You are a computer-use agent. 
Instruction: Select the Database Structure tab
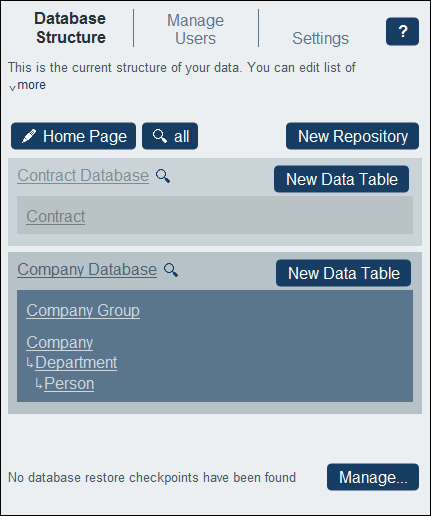click(71, 28)
